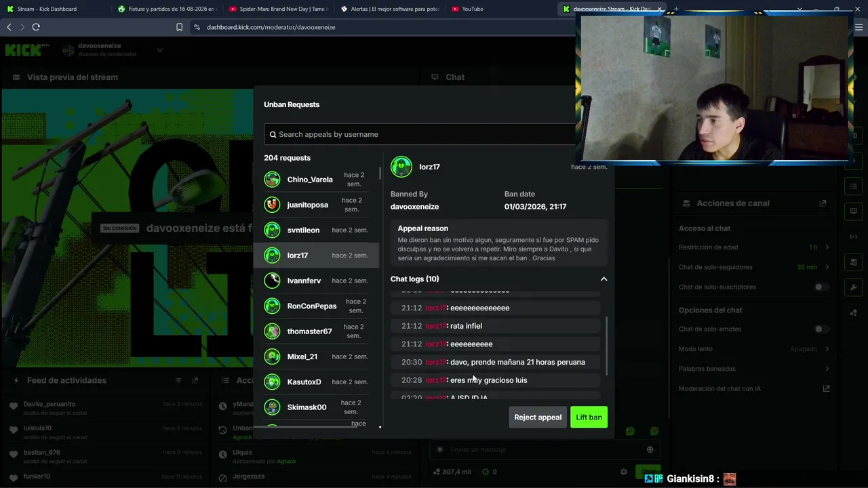The height and width of the screenshot is (488, 868).
Task: Pop out the Acciones de canal panel
Action: [823, 203]
